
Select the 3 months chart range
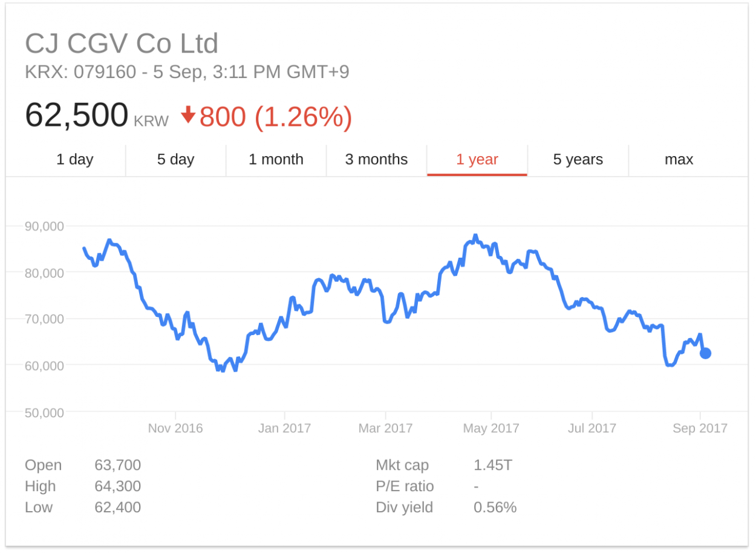tap(376, 159)
